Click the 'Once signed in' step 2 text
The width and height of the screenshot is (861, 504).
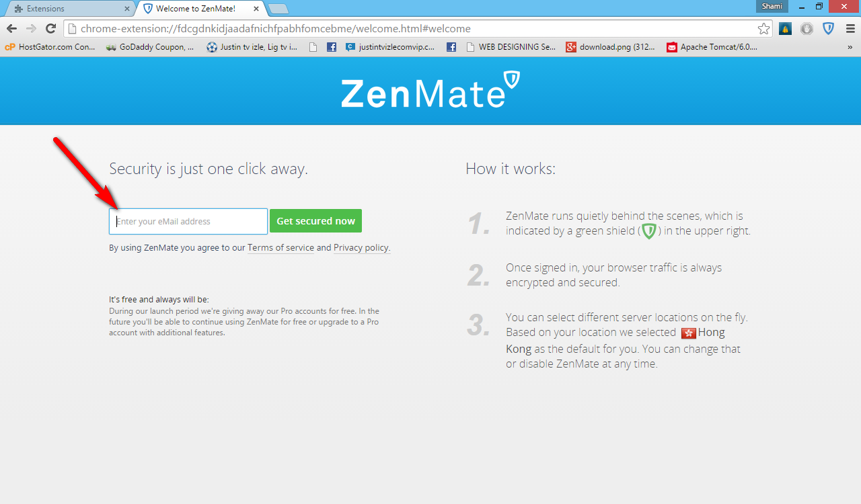613,275
